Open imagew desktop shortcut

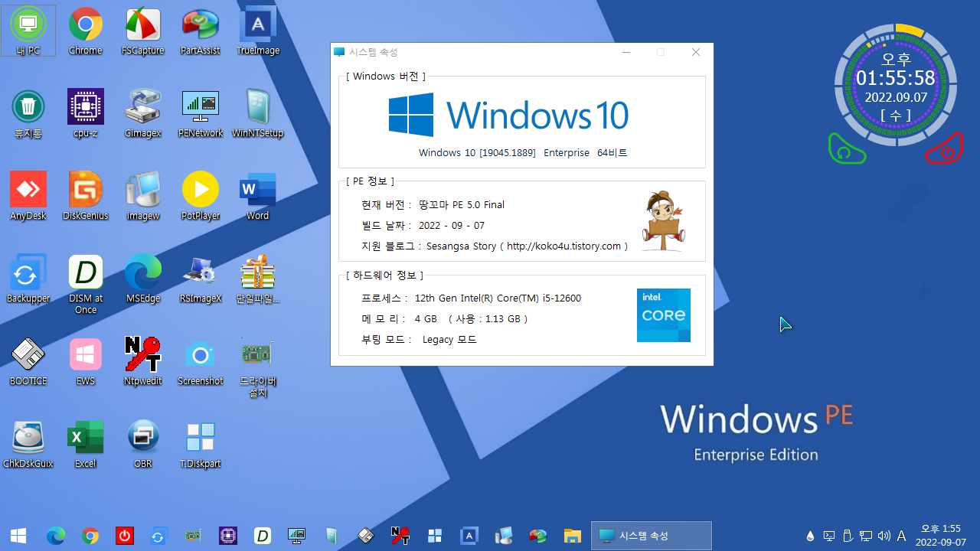tap(143, 197)
